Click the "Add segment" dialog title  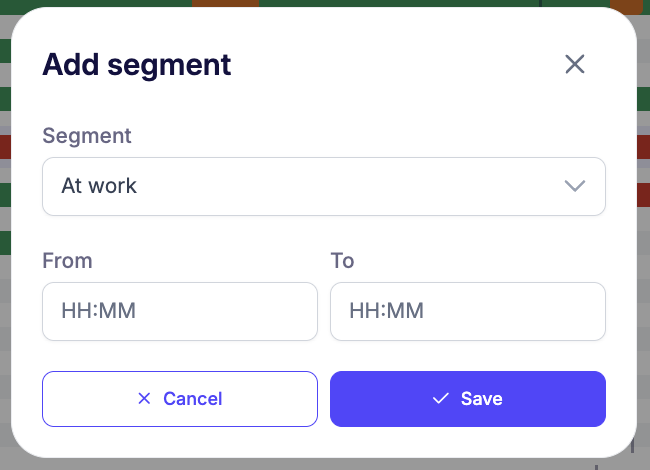tap(136, 65)
